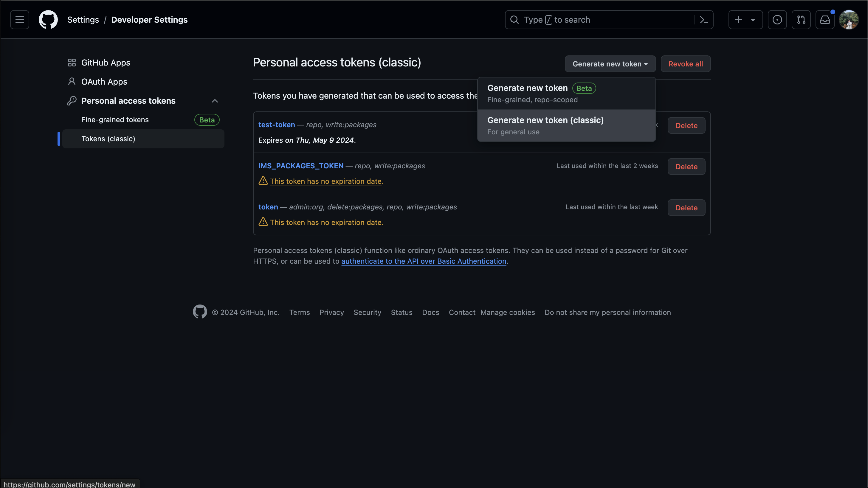Open the Issues icon in header
The image size is (868, 488).
point(777,20)
